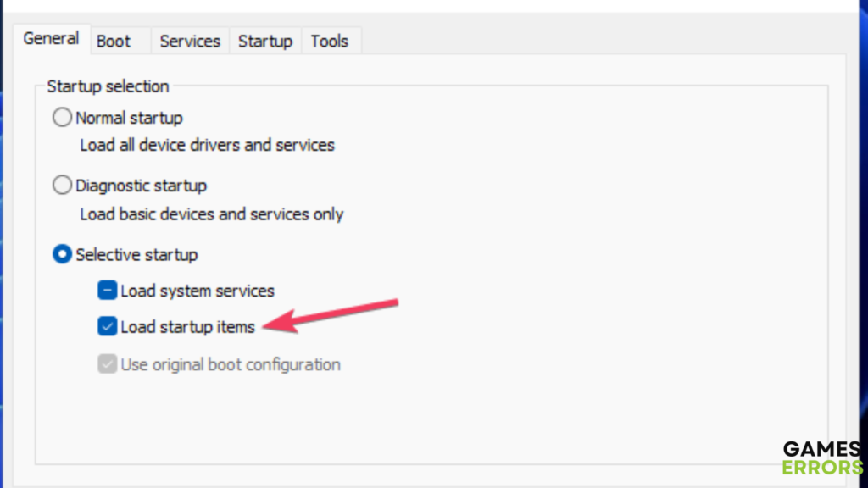Click the 'Startup selection' group heading
This screenshot has height=488, width=868.
pos(108,86)
